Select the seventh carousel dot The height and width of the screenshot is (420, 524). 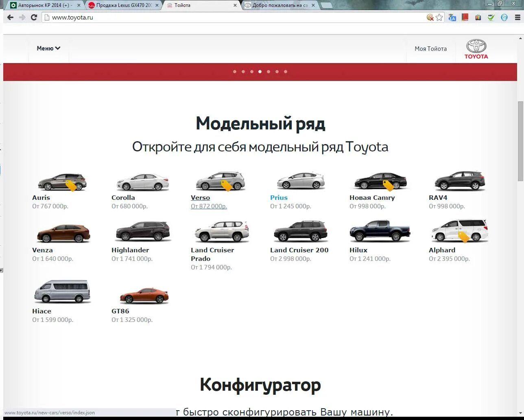point(286,72)
